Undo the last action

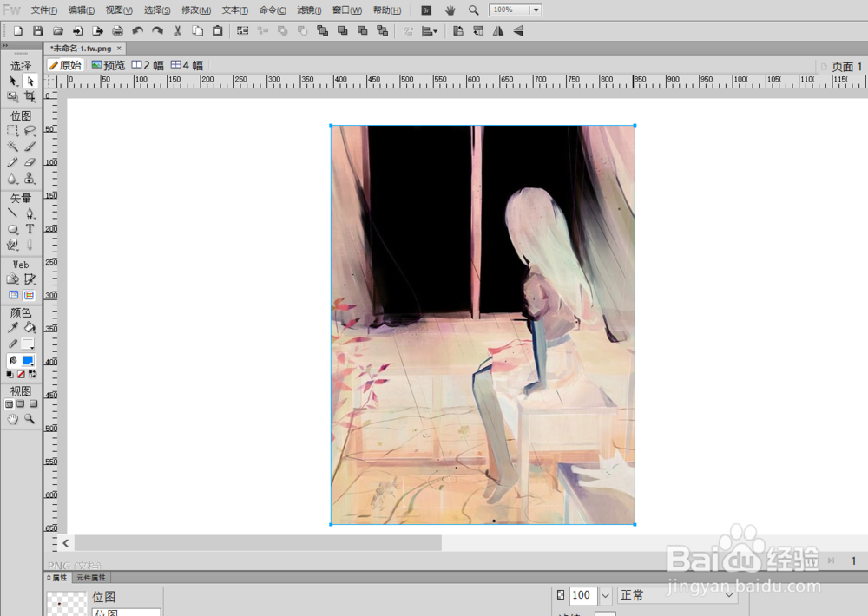pyautogui.click(x=138, y=31)
